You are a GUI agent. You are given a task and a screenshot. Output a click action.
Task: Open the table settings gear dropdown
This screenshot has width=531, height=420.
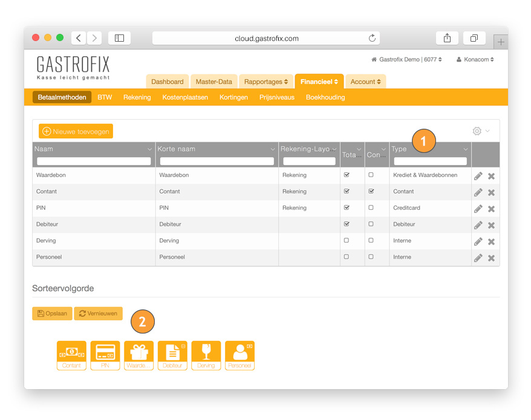pyautogui.click(x=481, y=131)
